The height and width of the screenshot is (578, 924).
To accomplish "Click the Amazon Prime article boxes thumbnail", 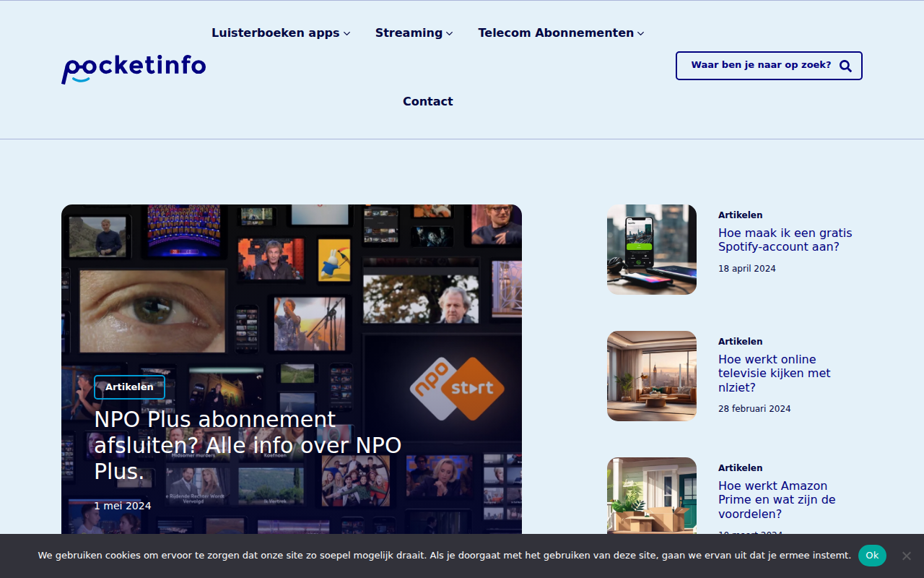I will pyautogui.click(x=652, y=496).
